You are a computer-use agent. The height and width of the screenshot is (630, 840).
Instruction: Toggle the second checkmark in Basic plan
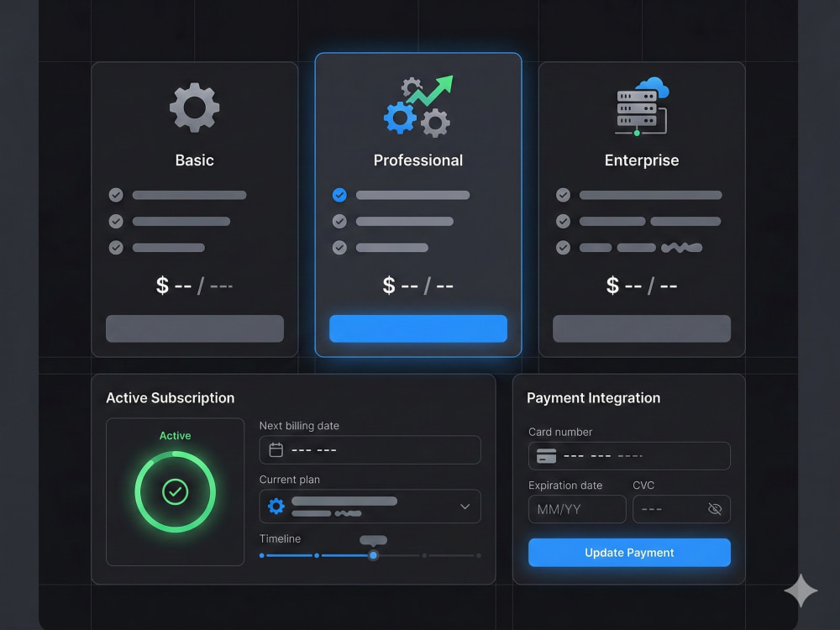[116, 221]
